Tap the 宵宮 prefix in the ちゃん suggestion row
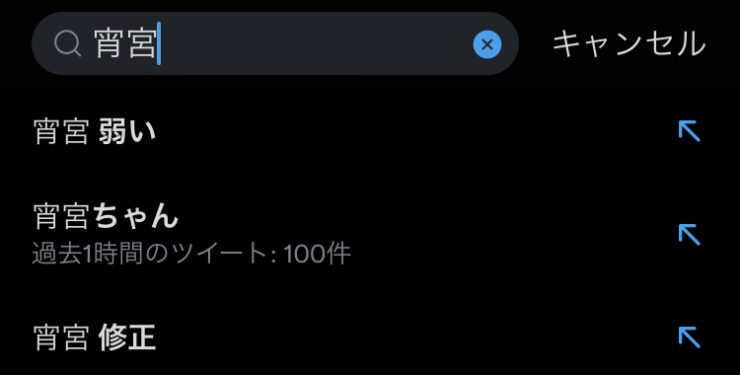The height and width of the screenshot is (375, 740). (61, 217)
